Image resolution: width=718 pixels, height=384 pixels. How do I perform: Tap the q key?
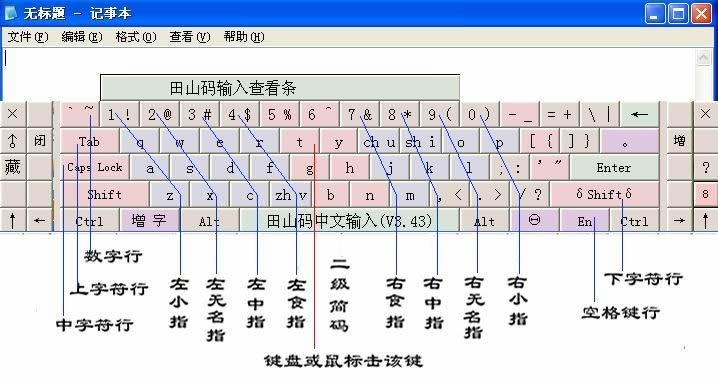(139, 141)
